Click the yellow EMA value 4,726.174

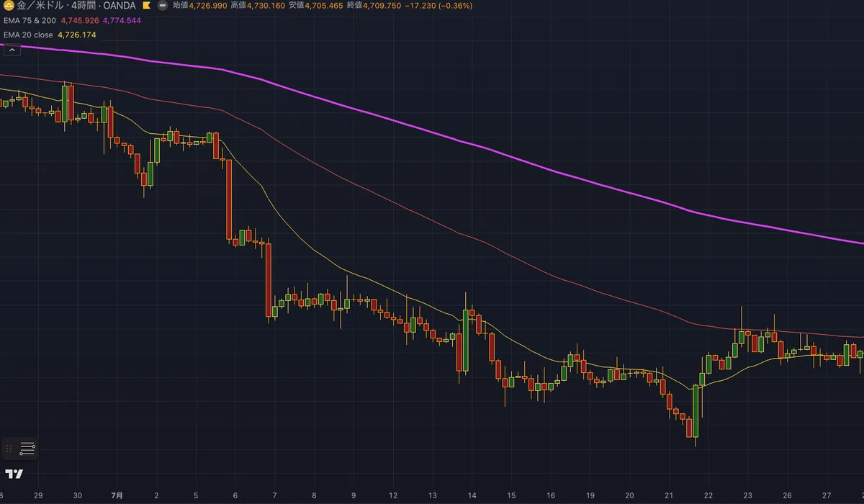click(x=76, y=35)
